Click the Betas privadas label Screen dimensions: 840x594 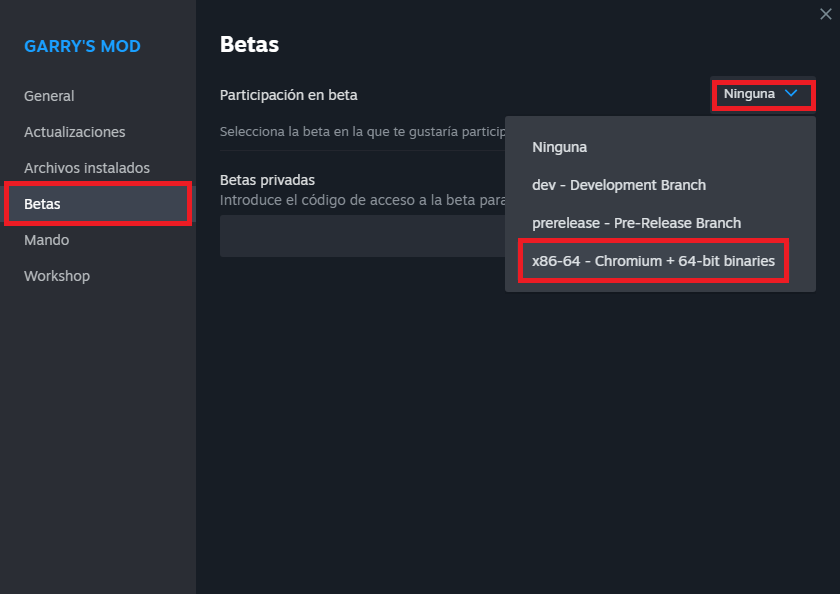(x=268, y=180)
